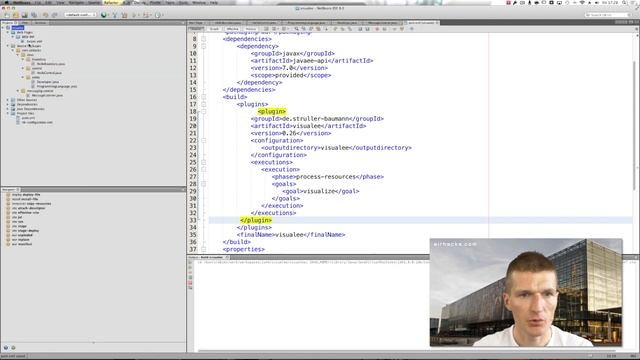The image size is (640, 360).
Task: Click the magnifier icon in editor toolbar
Action: pyautogui.click(x=296, y=29)
